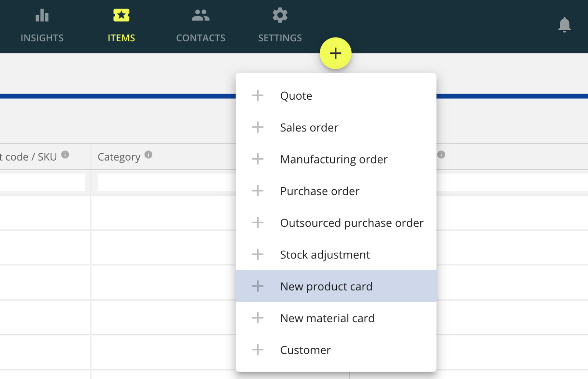Image resolution: width=588 pixels, height=379 pixels.
Task: Click the Settings gear icon
Action: point(280,15)
